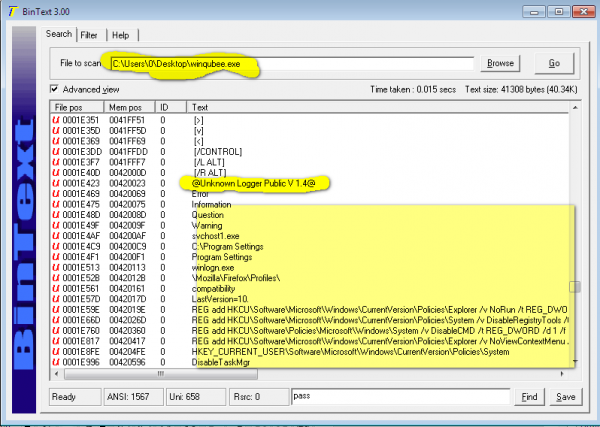This screenshot has width=600, height=427.
Task: Click the unicode icon of row 0001E4C9
Action: pos(56,246)
